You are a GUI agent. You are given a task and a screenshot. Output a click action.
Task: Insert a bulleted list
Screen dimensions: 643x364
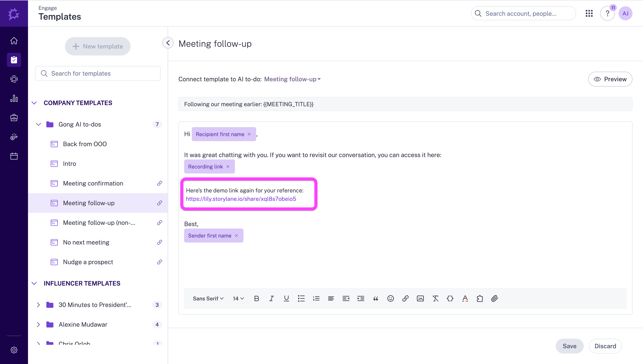coord(301,298)
